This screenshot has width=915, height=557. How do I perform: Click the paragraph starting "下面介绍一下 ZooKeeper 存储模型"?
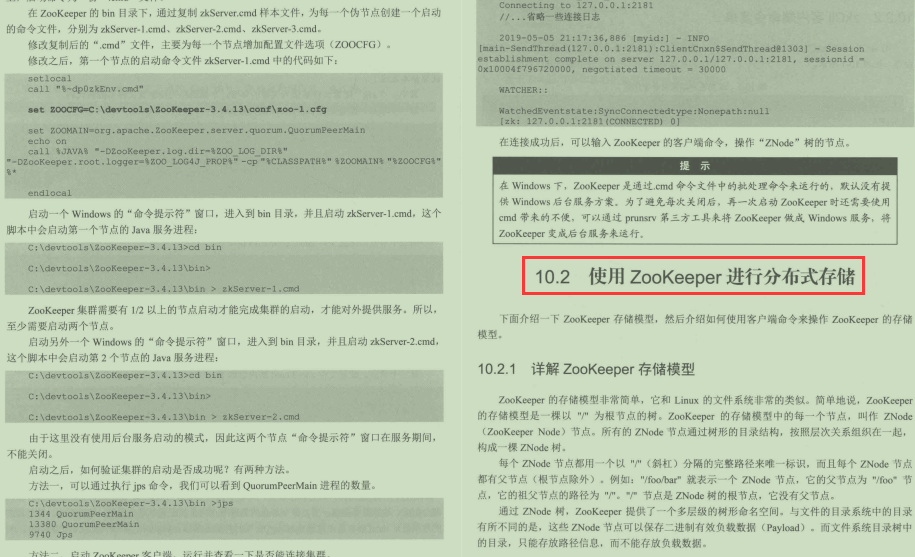[694, 327]
